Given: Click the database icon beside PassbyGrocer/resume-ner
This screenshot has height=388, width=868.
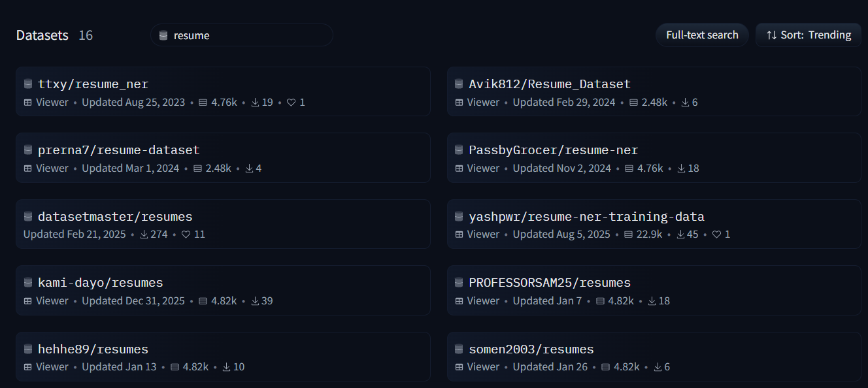Looking at the screenshot, I should click(459, 150).
